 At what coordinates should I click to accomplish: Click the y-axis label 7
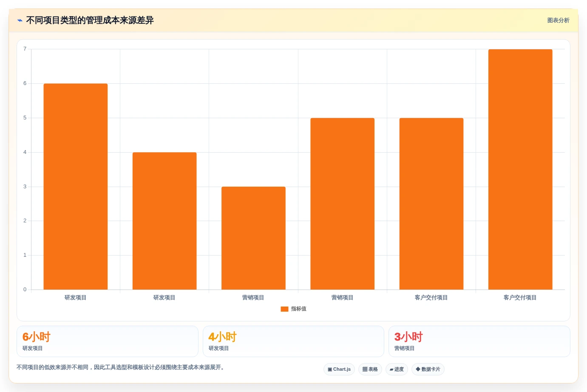click(x=25, y=49)
